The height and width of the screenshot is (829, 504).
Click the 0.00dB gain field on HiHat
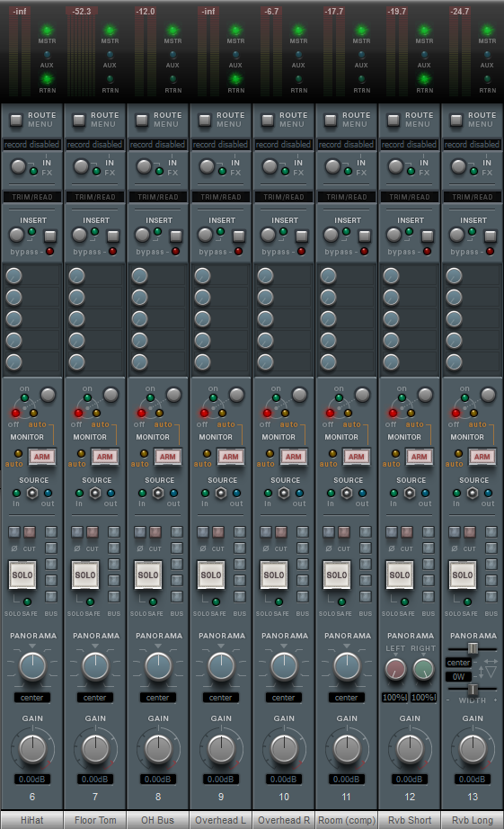pyautogui.click(x=32, y=780)
